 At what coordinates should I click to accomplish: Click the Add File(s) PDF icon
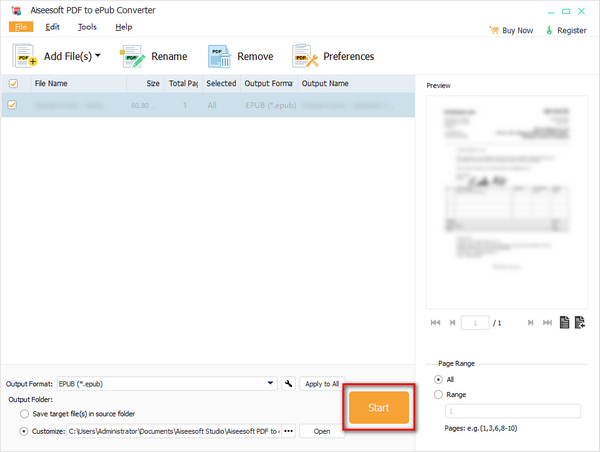(24, 56)
